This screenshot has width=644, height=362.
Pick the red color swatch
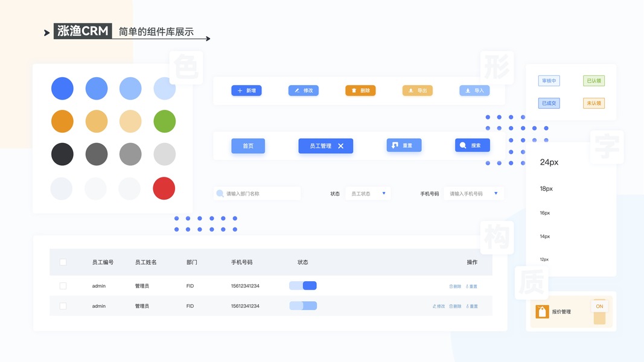164,188
